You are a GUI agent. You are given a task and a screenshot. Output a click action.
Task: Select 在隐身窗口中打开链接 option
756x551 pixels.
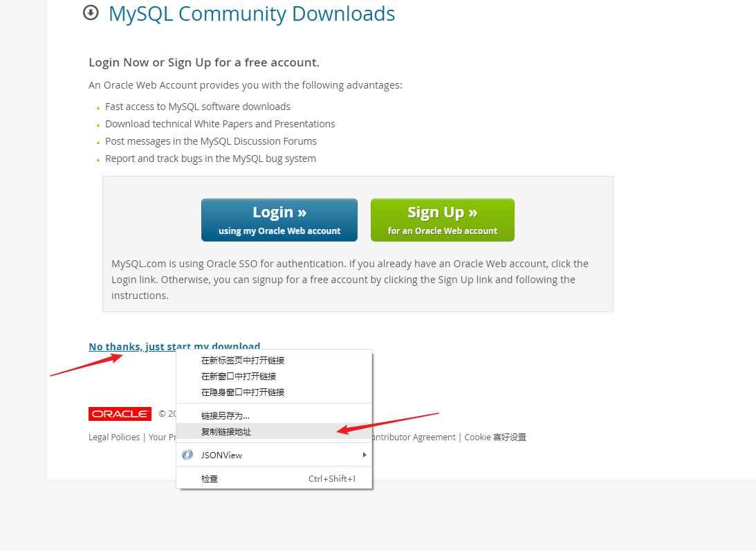(x=274, y=392)
